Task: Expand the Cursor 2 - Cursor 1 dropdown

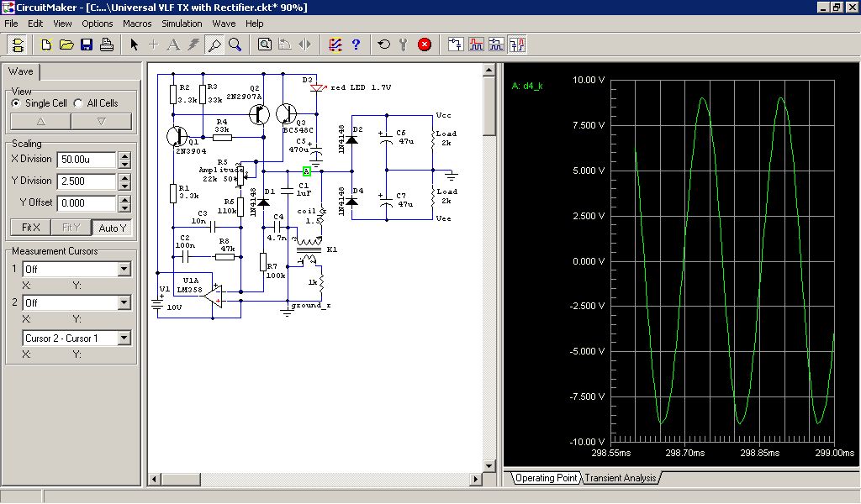Action: point(124,339)
